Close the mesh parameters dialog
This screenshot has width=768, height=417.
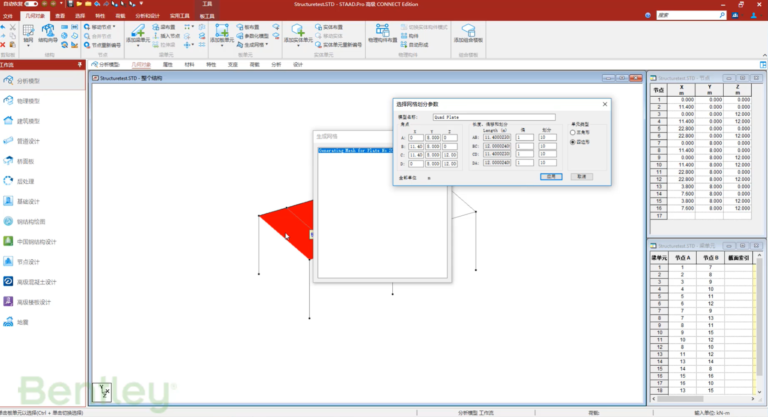pos(605,104)
